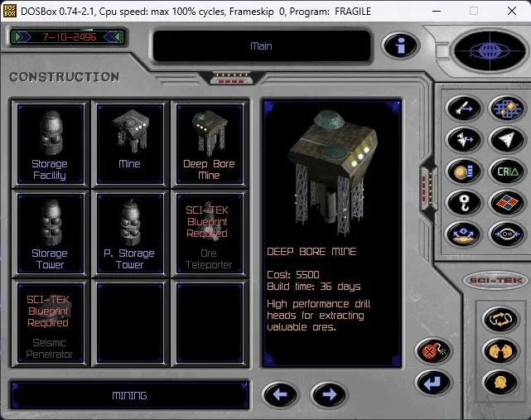Click the blue return arrow button

[432, 382]
